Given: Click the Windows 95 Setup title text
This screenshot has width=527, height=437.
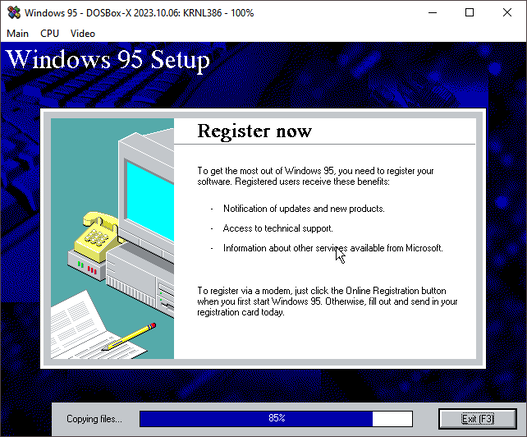Looking at the screenshot, I should pyautogui.click(x=108, y=60).
